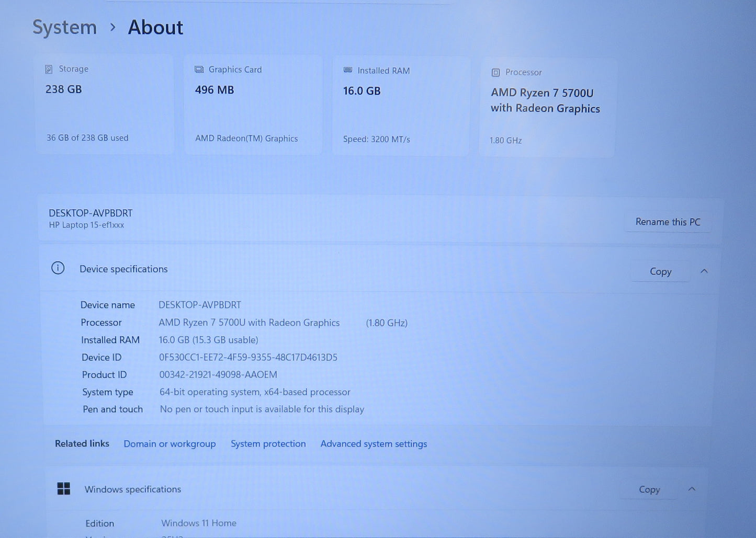Click the Related links label

(82, 443)
